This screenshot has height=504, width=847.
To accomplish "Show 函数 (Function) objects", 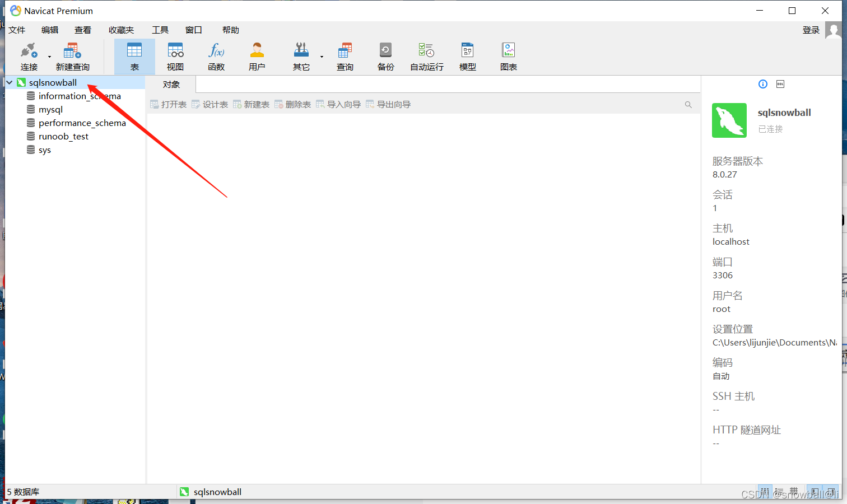I will [216, 57].
